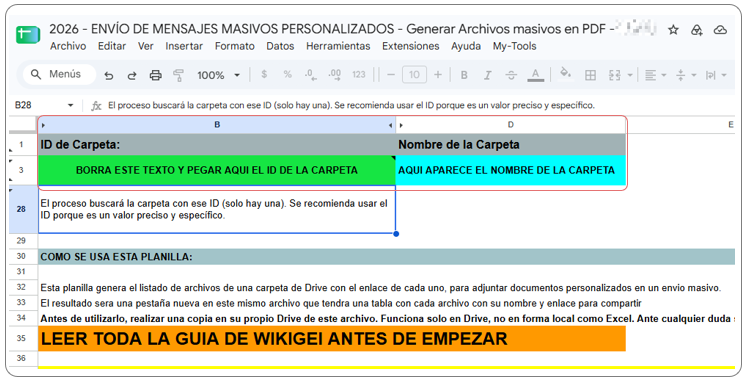This screenshot has height=380, width=746.
Task: Open the 123 number formats menu
Action: pyautogui.click(x=359, y=75)
